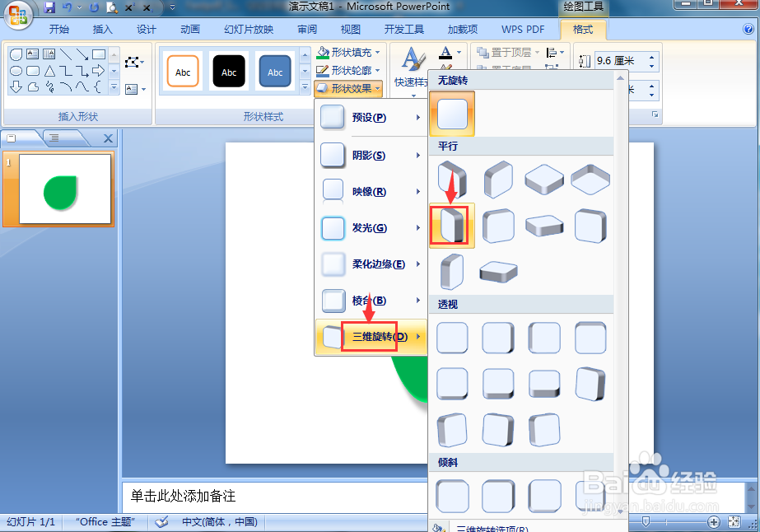Viewport: 760px width, 532px height.
Task: Select the left brace shape
Action: click(98, 87)
